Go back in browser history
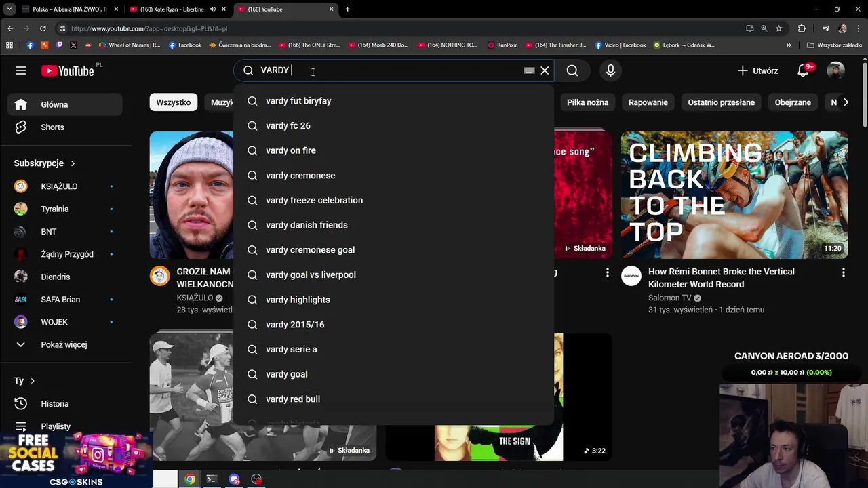The width and height of the screenshot is (868, 488). coord(10,28)
